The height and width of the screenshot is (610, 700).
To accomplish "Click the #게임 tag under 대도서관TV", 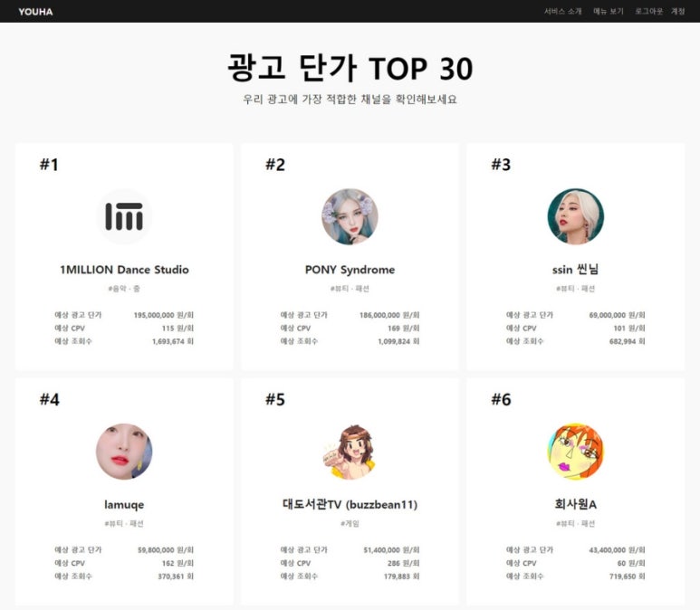I will [x=350, y=523].
